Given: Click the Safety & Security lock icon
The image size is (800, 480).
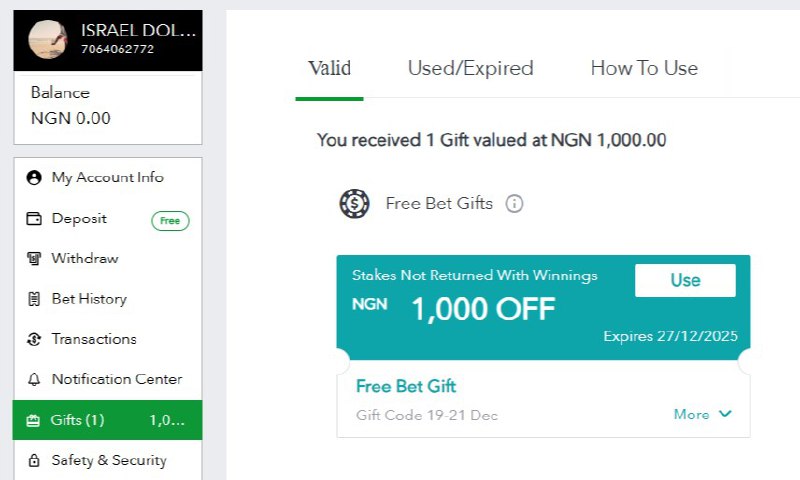Looking at the screenshot, I should (33, 461).
